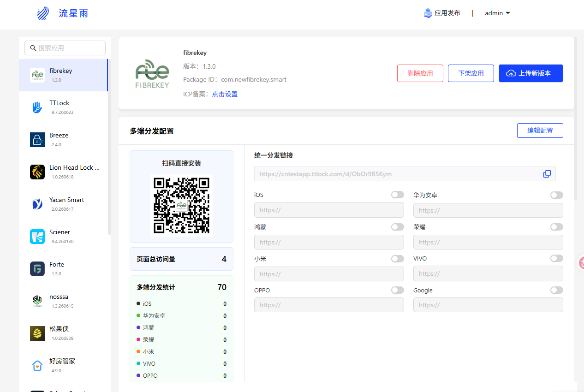Click the VIVO statistics row

pyautogui.click(x=181, y=363)
